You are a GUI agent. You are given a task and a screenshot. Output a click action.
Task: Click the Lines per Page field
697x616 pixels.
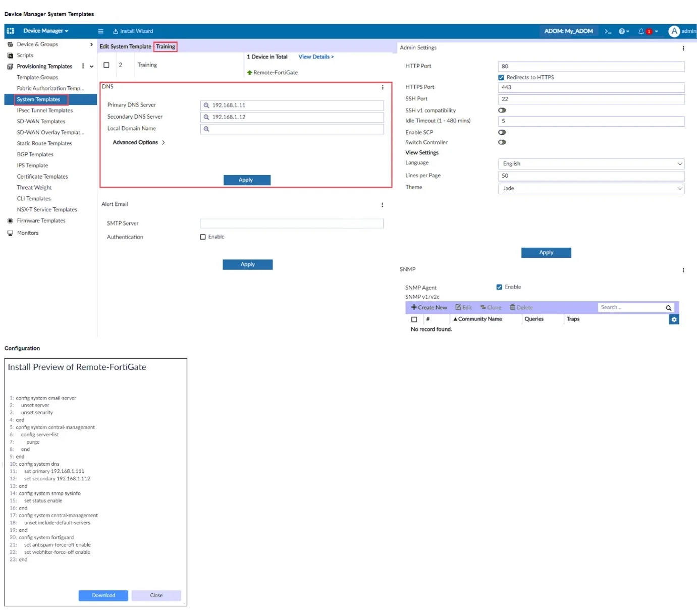point(591,176)
